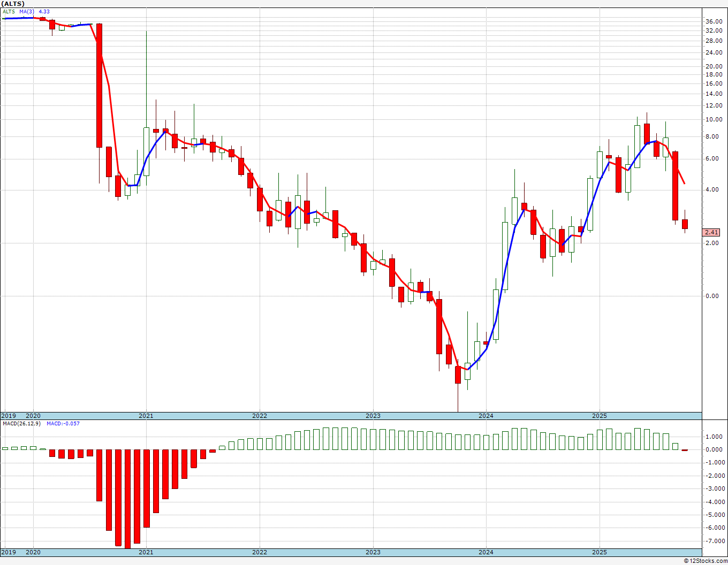Click 2021 on the price chart time axis

tap(146, 416)
